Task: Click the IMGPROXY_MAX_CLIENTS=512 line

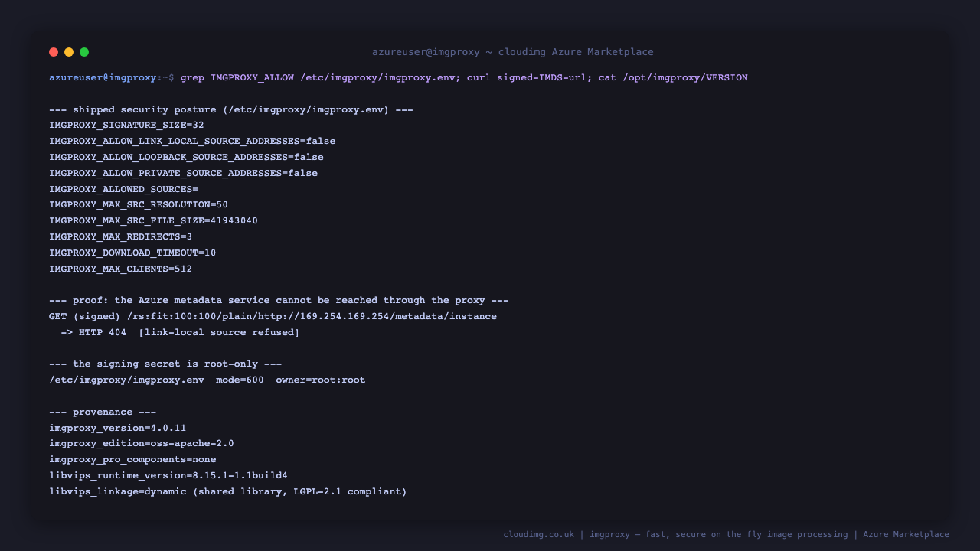Action: [x=120, y=269]
